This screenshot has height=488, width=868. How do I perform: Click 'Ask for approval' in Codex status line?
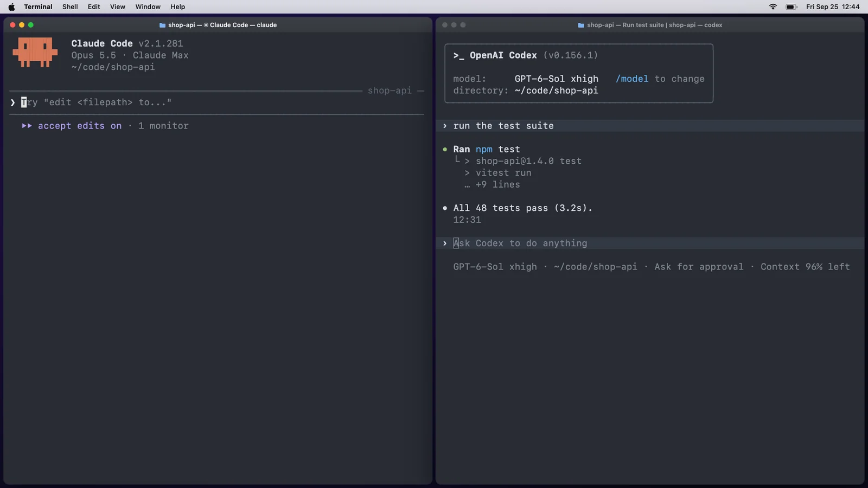699,267
